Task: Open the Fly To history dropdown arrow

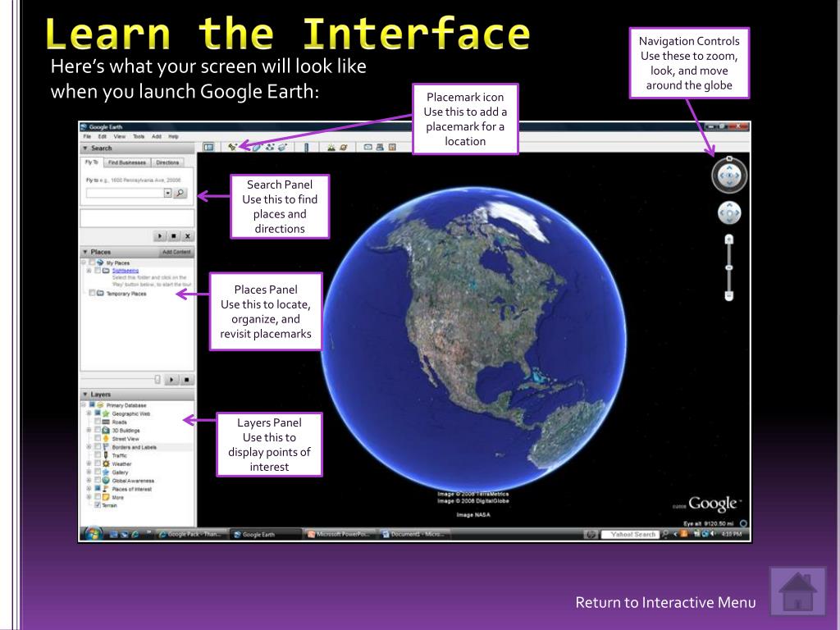Action: (167, 194)
